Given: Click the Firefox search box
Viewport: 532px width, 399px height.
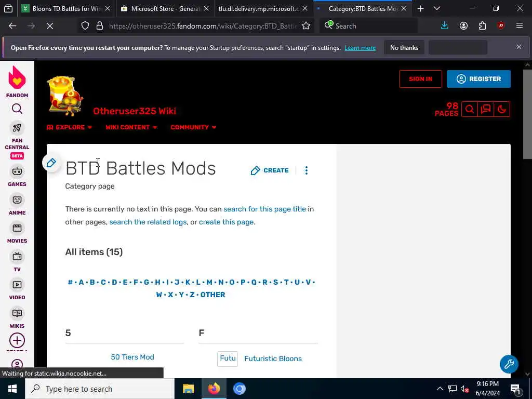Looking at the screenshot, I should click(x=369, y=26).
